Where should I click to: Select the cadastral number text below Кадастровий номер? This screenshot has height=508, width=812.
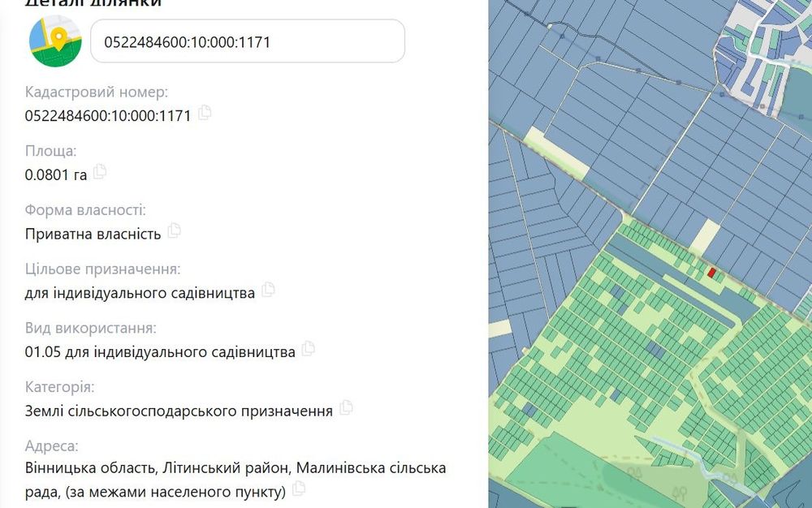coord(108,115)
